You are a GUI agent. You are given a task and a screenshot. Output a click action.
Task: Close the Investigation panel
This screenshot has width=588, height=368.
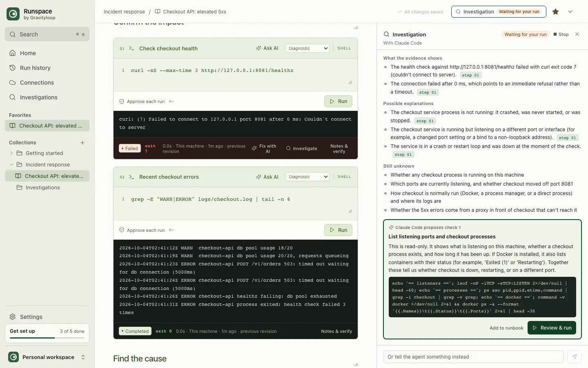(x=577, y=34)
